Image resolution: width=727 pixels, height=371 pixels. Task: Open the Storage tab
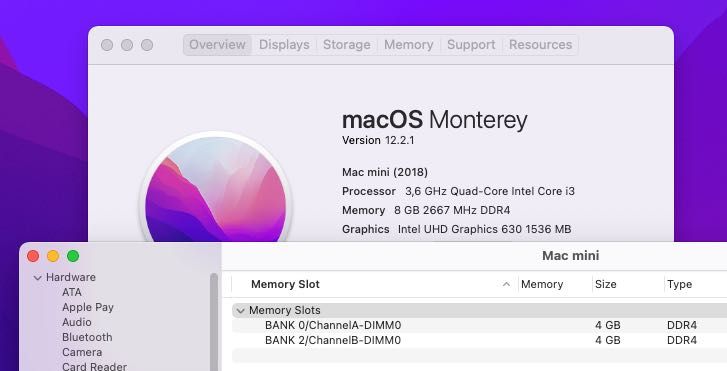(347, 45)
